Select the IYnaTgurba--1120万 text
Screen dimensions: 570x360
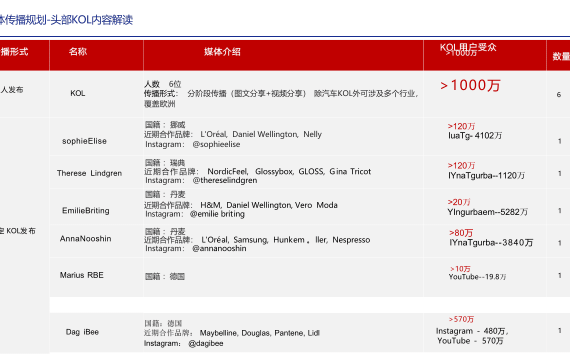coord(486,176)
